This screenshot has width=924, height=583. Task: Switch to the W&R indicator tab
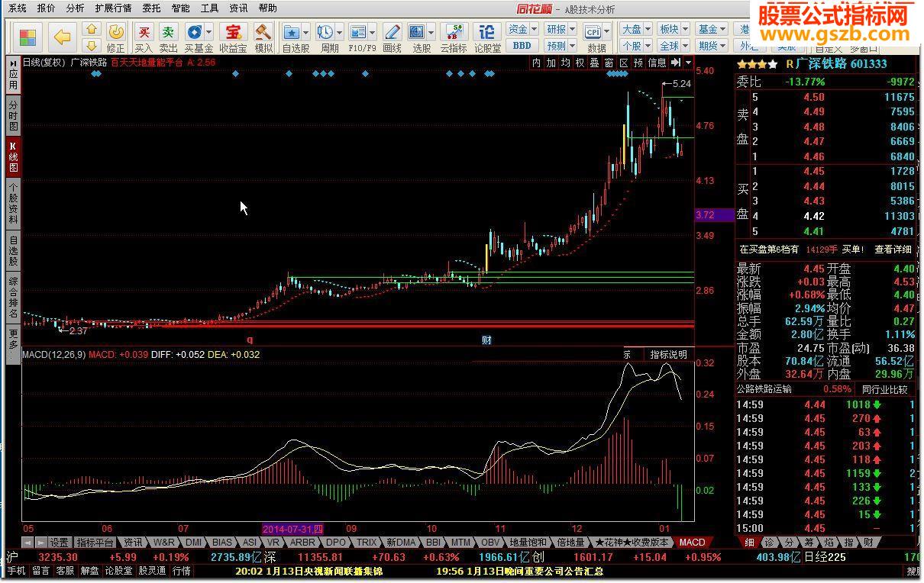click(x=165, y=543)
